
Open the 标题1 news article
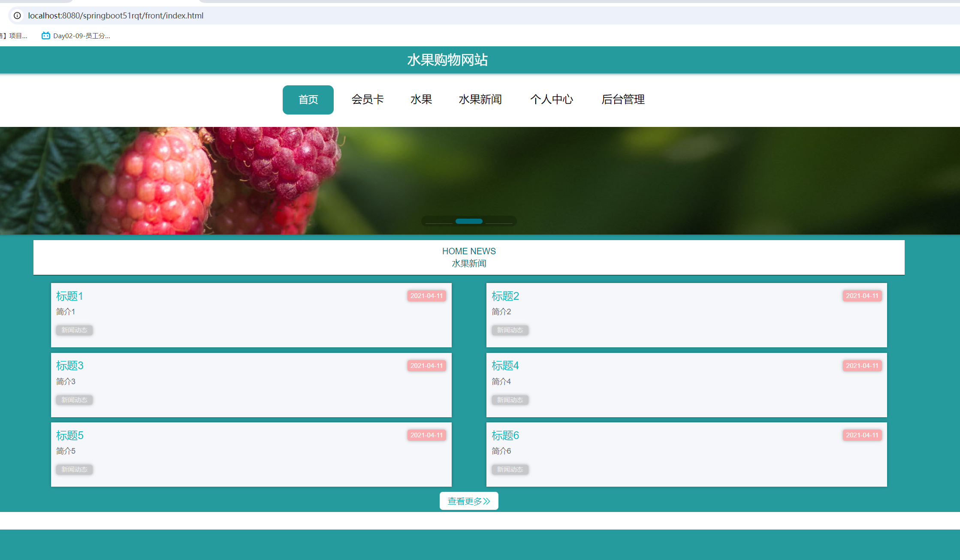point(69,296)
